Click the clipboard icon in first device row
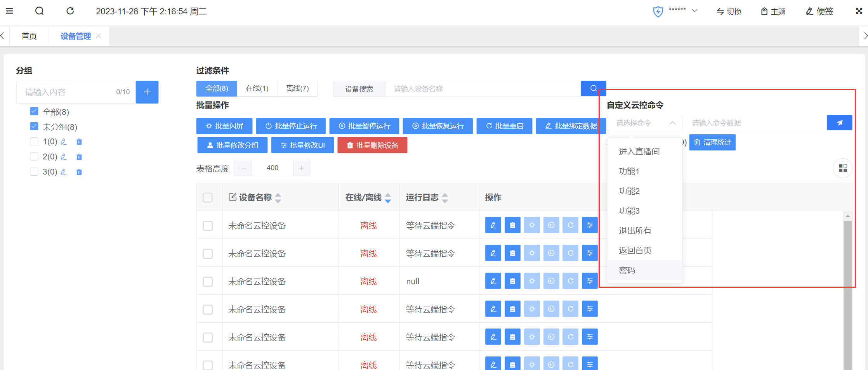Viewport: 868px width, 370px height. (x=512, y=225)
